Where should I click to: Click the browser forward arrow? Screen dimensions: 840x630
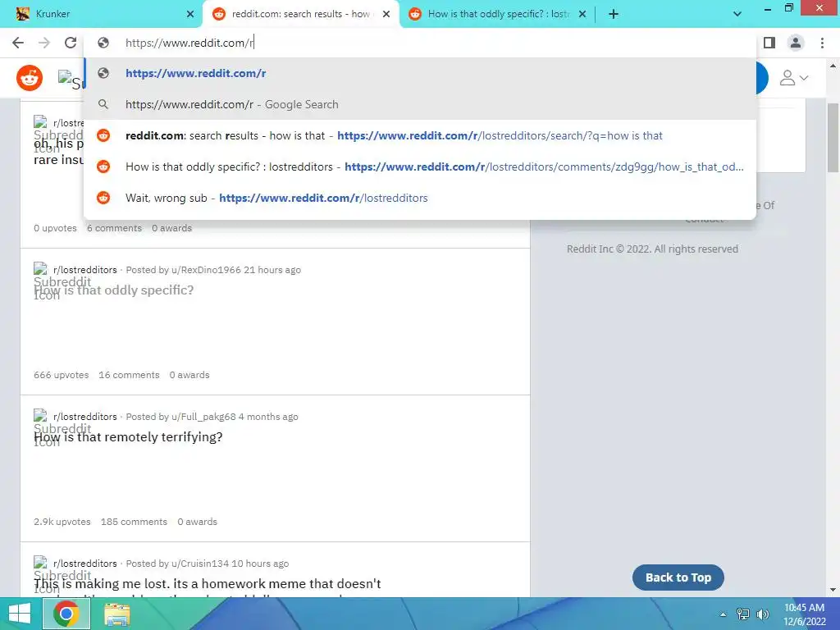pyautogui.click(x=44, y=43)
